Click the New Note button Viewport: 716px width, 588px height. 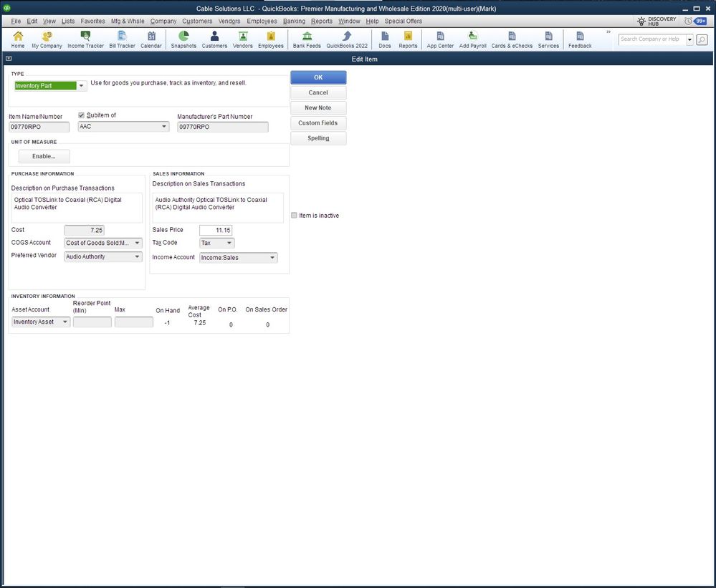318,107
